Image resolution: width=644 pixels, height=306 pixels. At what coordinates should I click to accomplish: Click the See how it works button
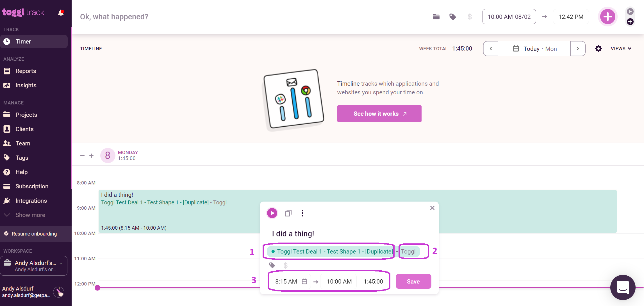coord(379,114)
